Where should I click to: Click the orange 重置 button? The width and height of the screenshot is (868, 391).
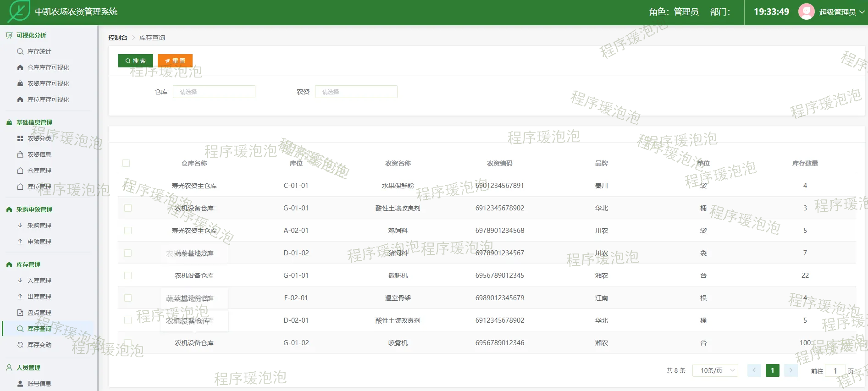click(175, 61)
